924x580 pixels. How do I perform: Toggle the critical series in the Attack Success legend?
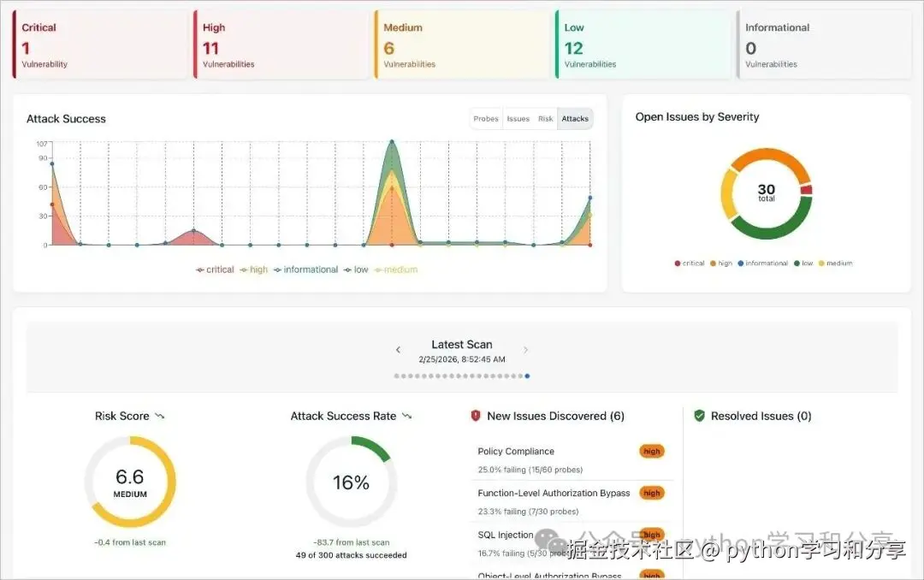[x=214, y=269]
